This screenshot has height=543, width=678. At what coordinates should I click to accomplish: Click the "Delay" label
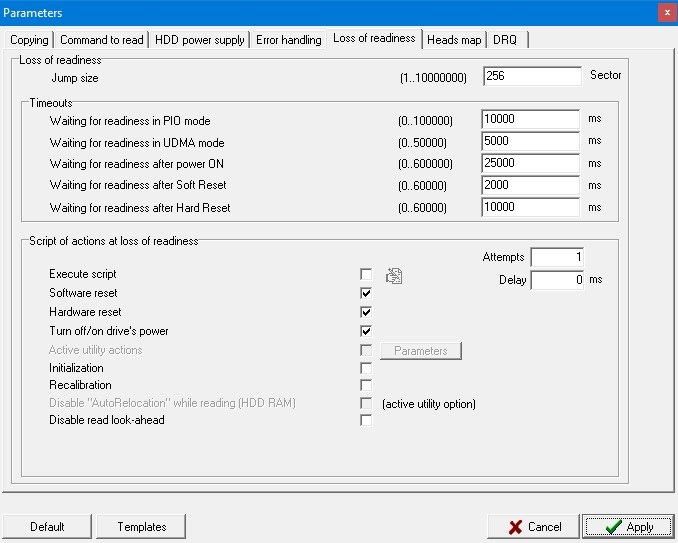tap(512, 280)
